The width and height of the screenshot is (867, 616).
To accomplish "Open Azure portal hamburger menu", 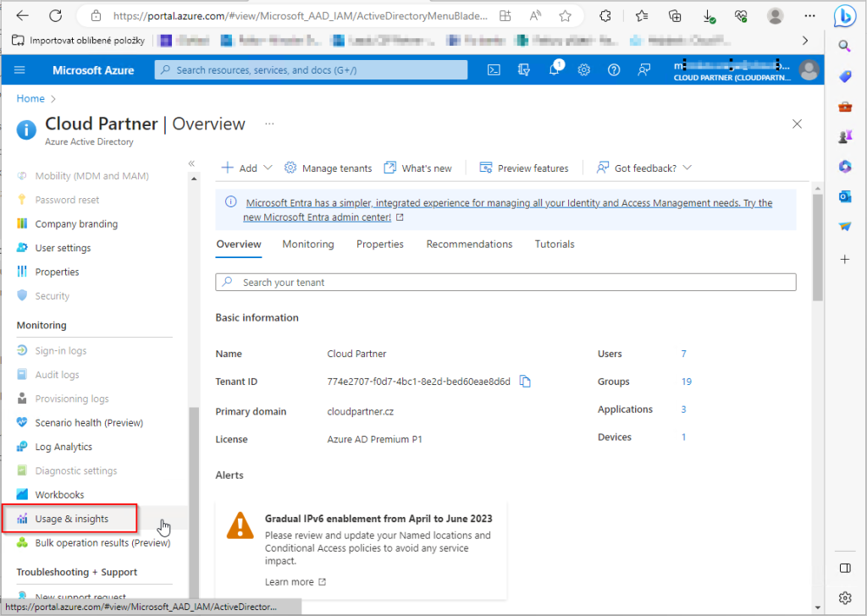I will click(20, 70).
